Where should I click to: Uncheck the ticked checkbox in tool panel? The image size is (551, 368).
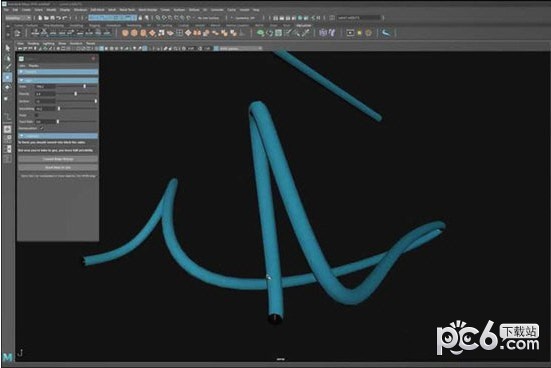(x=42, y=128)
